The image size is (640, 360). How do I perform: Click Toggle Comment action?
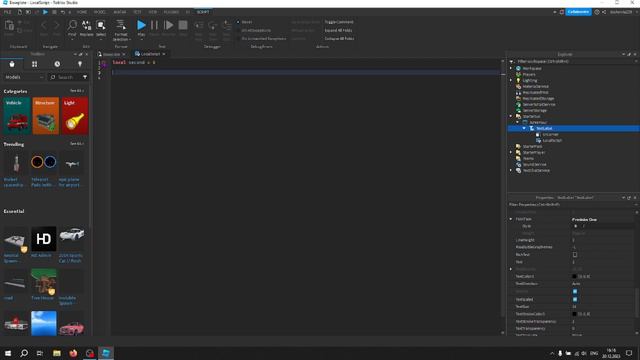tap(339, 22)
